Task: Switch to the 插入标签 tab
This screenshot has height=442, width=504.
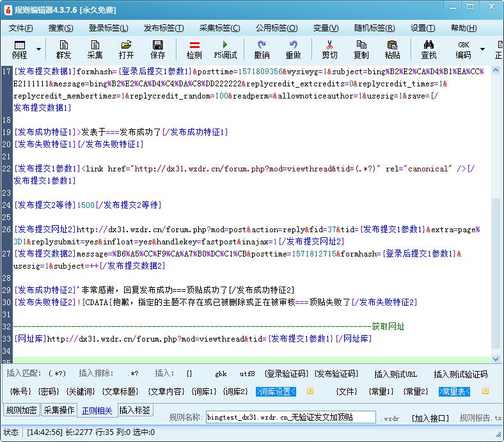Action: pyautogui.click(x=135, y=410)
